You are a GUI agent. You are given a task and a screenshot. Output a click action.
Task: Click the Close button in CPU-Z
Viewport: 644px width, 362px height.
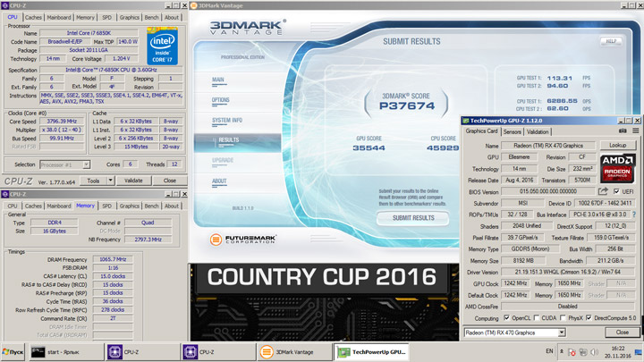pyautogui.click(x=170, y=181)
